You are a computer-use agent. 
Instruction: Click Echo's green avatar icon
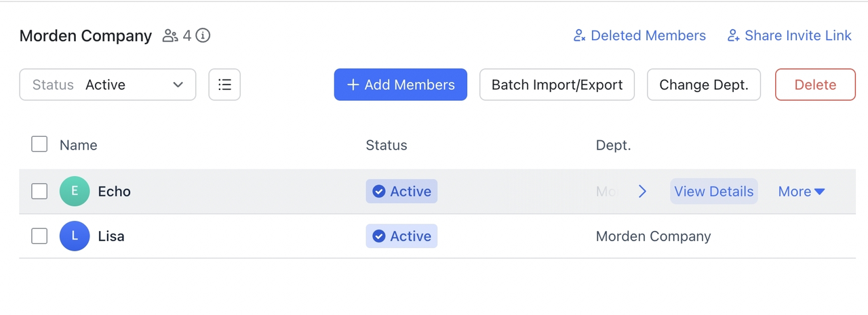tap(75, 192)
